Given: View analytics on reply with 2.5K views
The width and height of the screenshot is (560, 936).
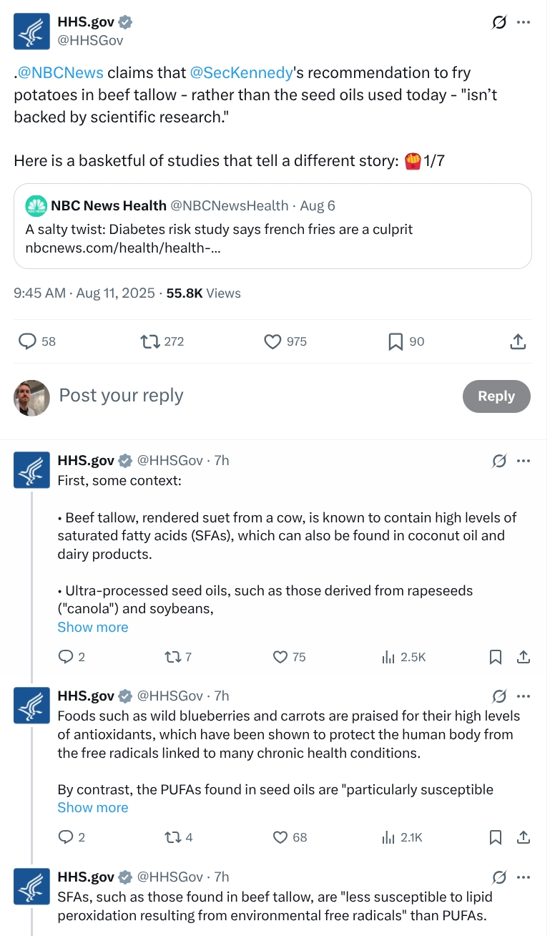Looking at the screenshot, I should pyautogui.click(x=389, y=657).
